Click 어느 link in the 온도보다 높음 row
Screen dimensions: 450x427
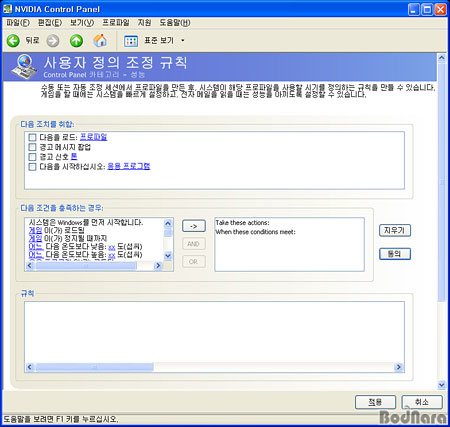click(36, 255)
